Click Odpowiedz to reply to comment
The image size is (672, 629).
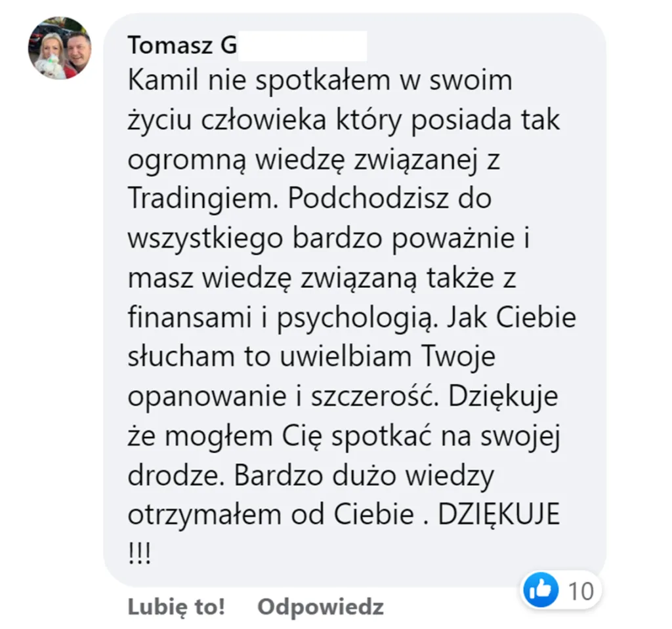pyautogui.click(x=320, y=607)
